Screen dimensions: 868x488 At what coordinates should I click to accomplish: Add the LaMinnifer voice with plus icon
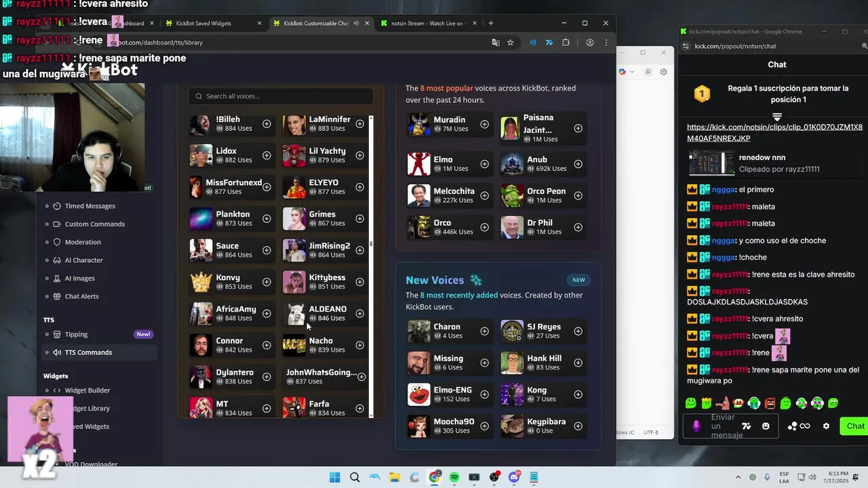pos(359,124)
